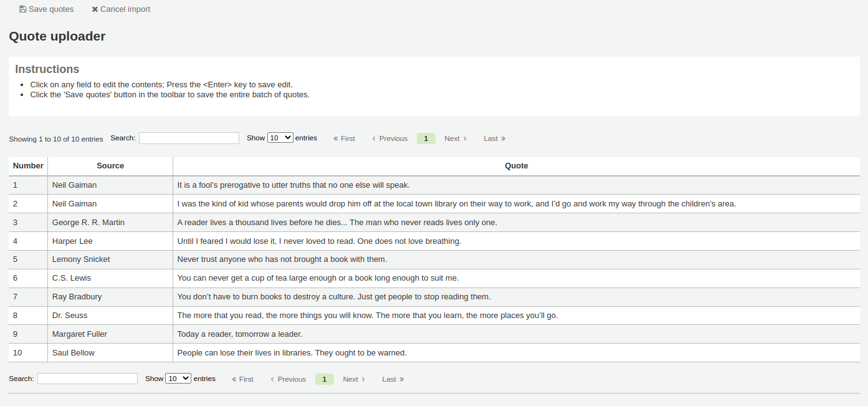The width and height of the screenshot is (868, 406).
Task: Click the bottom Search input field
Action: point(87,379)
